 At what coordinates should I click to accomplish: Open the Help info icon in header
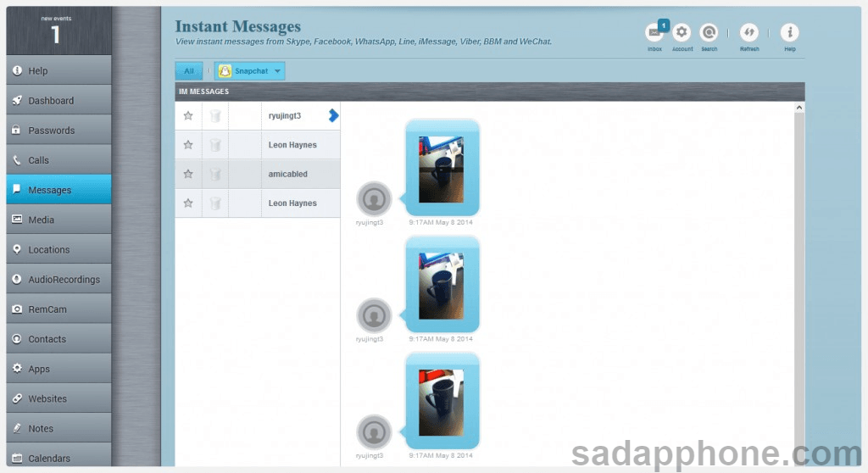[x=789, y=33]
